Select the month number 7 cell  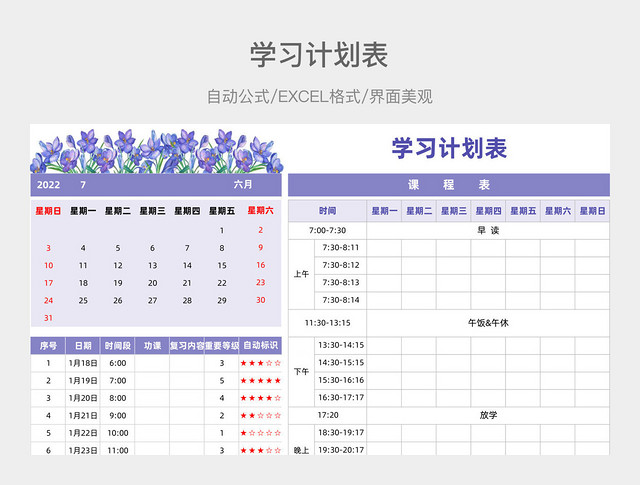tap(83, 185)
